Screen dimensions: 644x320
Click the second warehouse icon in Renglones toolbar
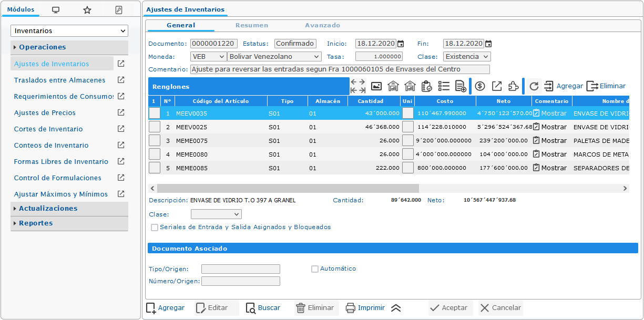coord(410,86)
